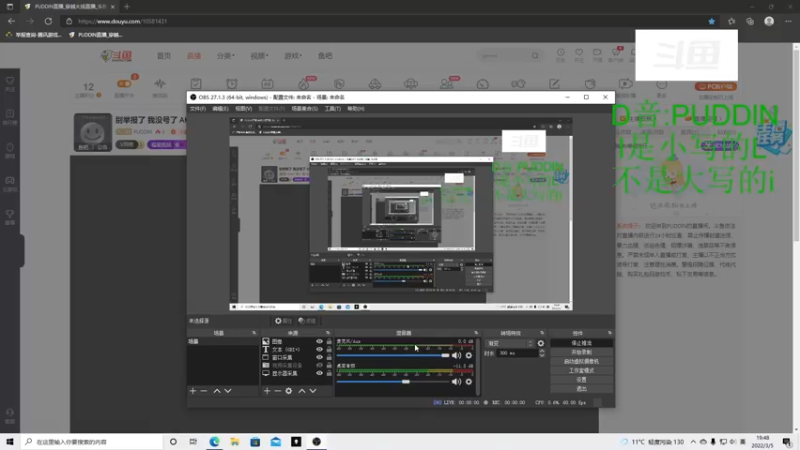This screenshot has height=450, width=800.
Task: Open the OBS 编辑(E) menu
Action: point(220,109)
